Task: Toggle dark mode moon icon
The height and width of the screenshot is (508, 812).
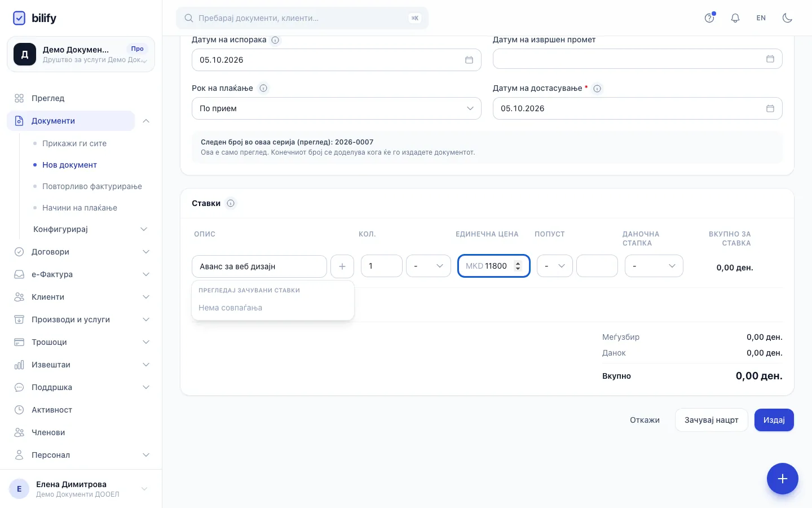Action: 787,18
